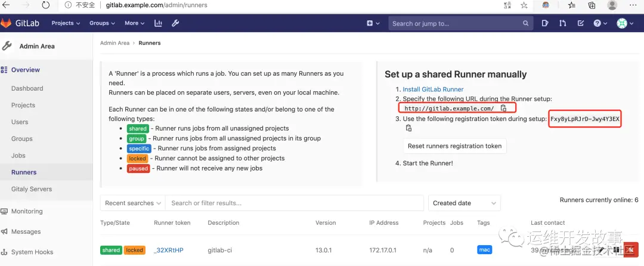The height and width of the screenshot is (266, 644).
Task: Edit the gitlab-ci runner pencil icon
Action: (601, 249)
